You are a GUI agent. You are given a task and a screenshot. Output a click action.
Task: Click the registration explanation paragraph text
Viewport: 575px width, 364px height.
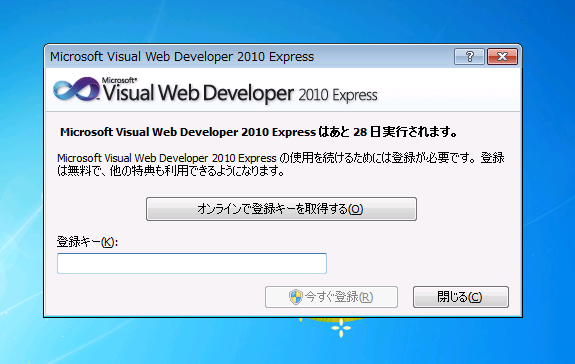(281, 164)
